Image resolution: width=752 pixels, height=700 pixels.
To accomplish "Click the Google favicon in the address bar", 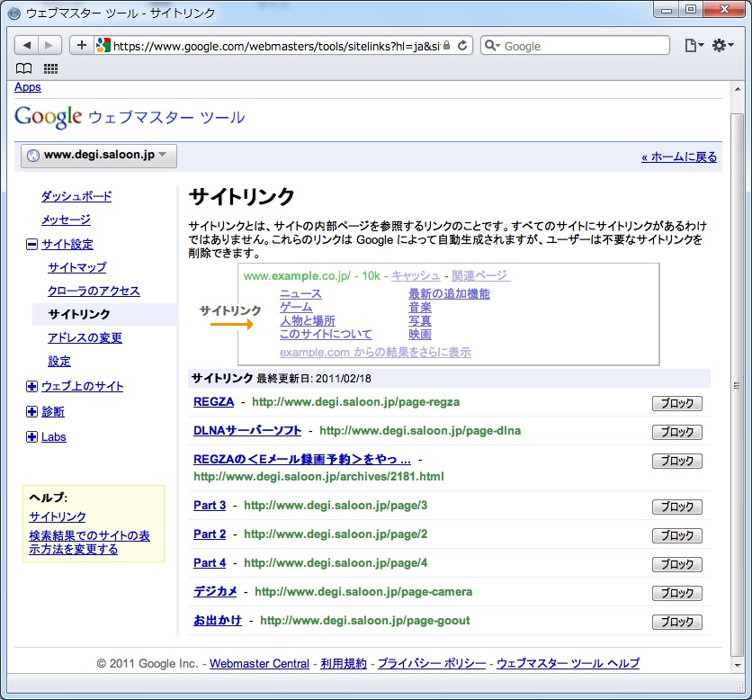I will pyautogui.click(x=103, y=46).
